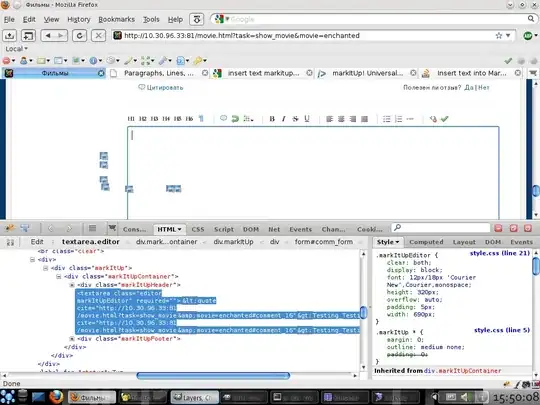Collapse the markItUp div node

coord(45,268)
